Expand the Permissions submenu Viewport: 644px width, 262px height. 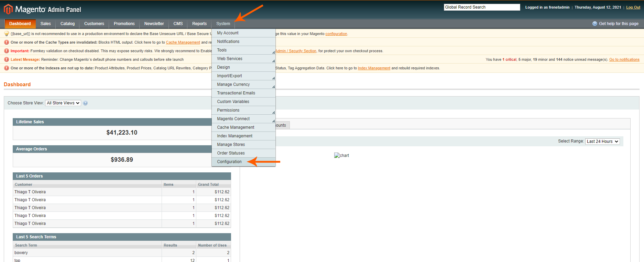tap(243, 110)
